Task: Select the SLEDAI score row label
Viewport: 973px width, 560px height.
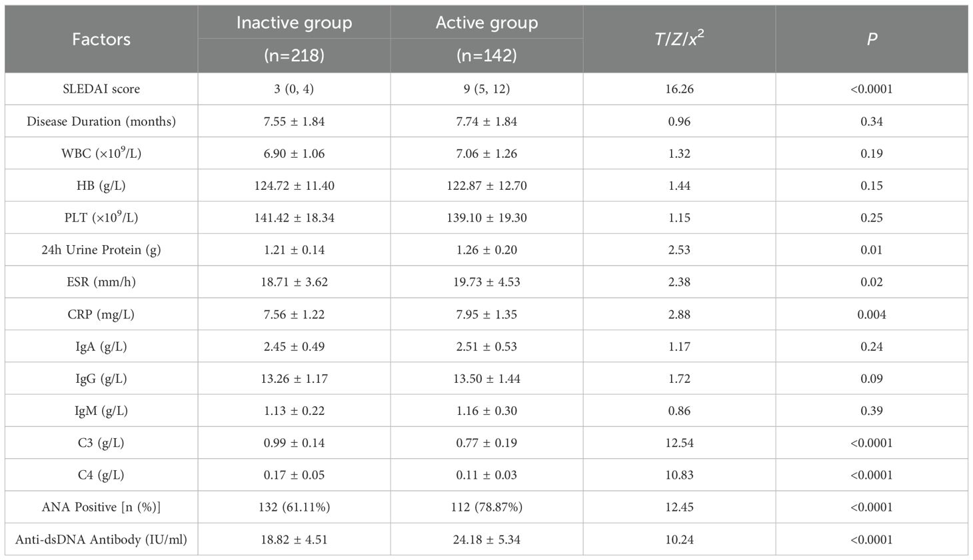Action: pos(101,89)
